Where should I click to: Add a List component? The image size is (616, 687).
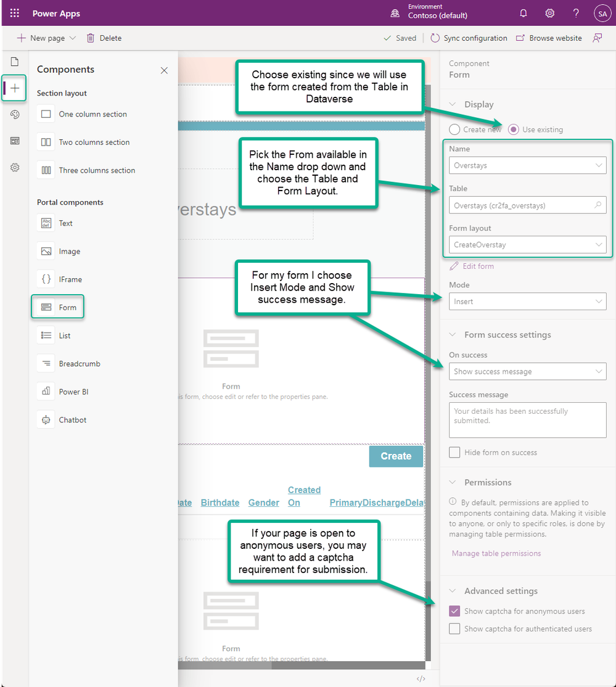pos(54,335)
